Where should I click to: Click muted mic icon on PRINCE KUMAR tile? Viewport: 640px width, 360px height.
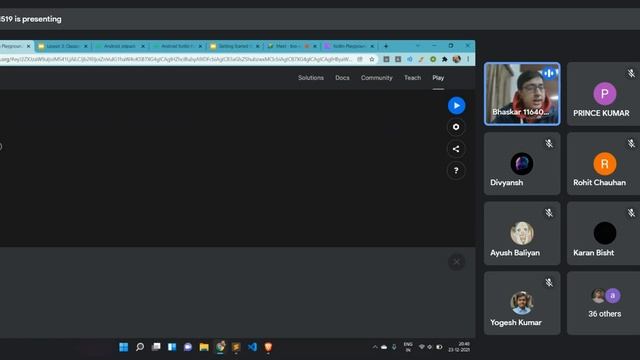coord(631,73)
